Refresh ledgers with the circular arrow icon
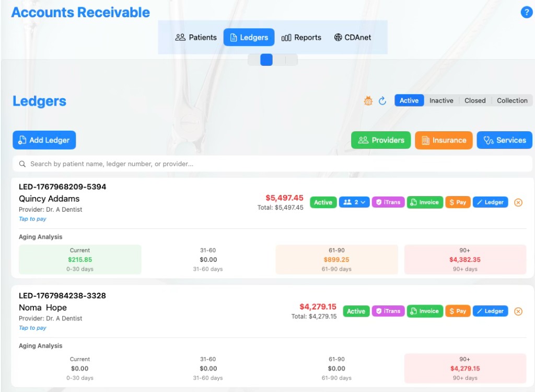535x392 pixels. [382, 101]
